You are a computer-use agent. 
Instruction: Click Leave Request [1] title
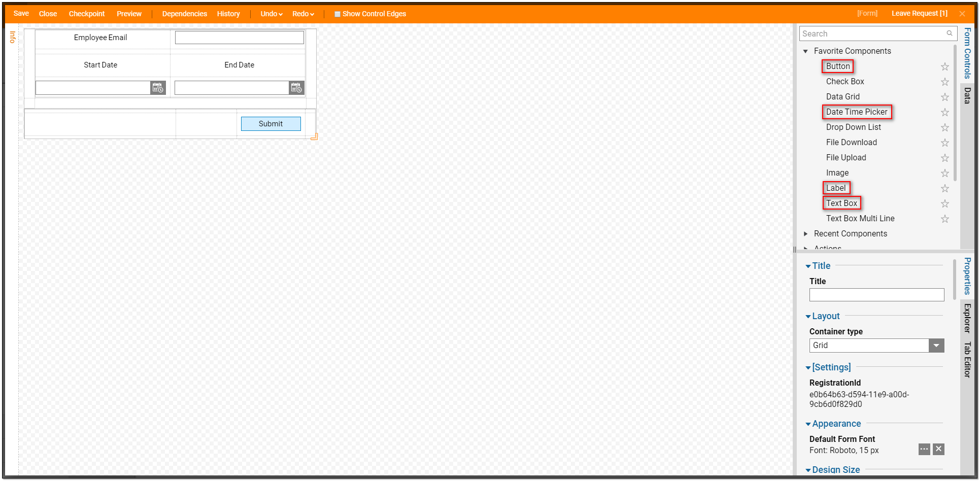(x=919, y=14)
